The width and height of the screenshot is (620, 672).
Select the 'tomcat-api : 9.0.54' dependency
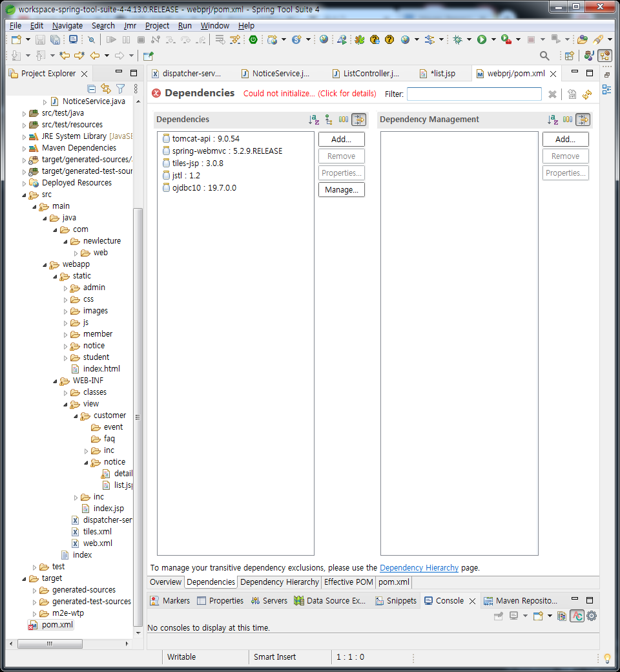[201, 139]
